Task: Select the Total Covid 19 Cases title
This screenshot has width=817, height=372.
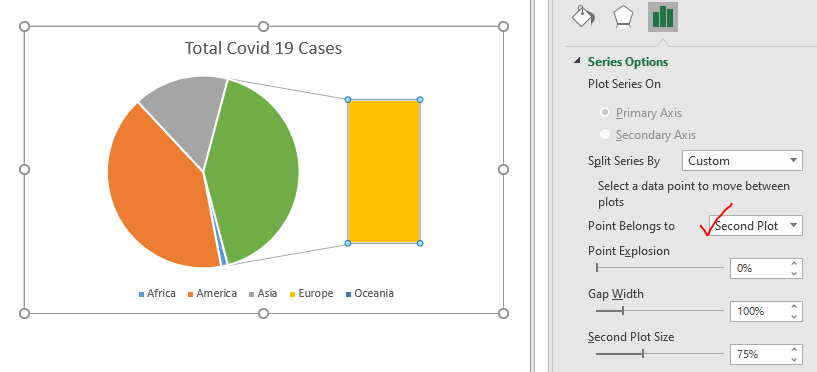Action: click(x=263, y=48)
